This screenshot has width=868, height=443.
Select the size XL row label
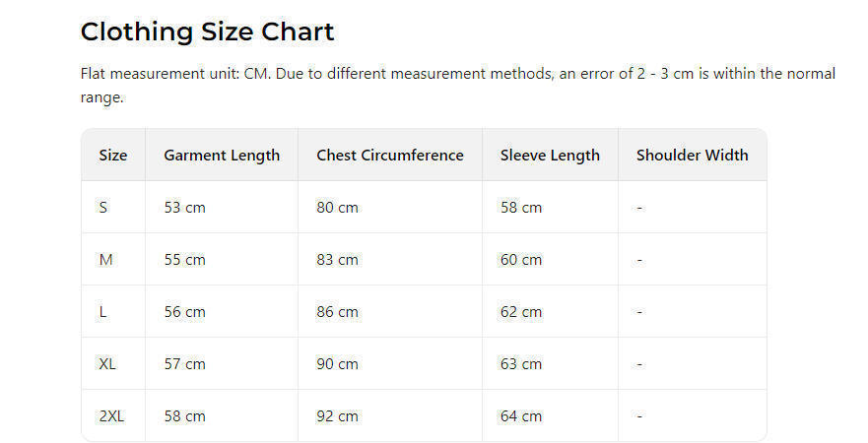pyautogui.click(x=107, y=364)
